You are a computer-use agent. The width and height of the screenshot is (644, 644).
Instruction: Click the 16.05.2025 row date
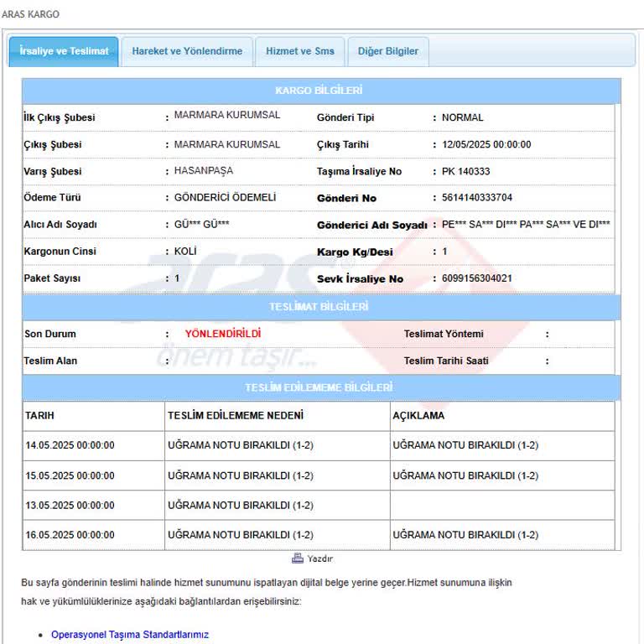point(70,535)
